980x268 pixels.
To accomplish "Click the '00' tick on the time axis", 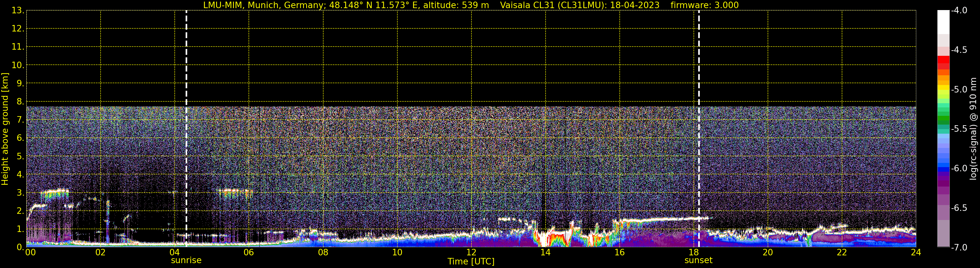I will pos(30,253).
